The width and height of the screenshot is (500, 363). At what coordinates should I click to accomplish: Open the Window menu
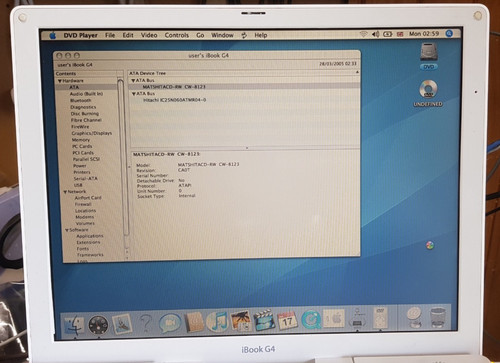tap(222, 35)
